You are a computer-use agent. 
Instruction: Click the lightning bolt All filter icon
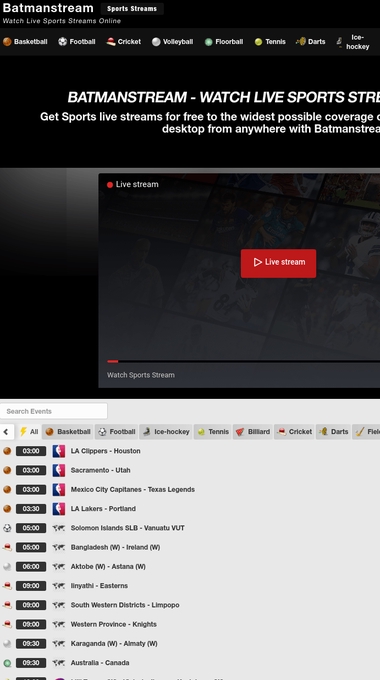pyautogui.click(x=23, y=432)
